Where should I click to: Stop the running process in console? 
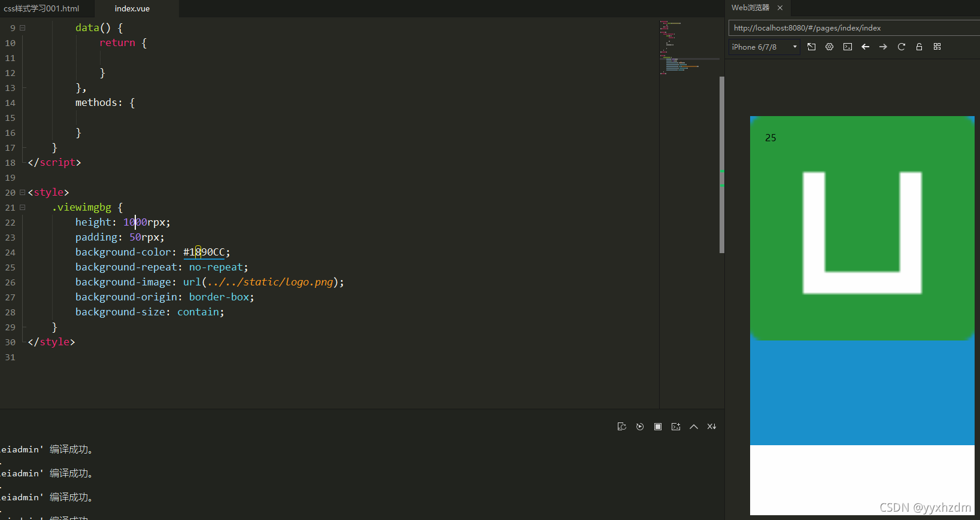(x=658, y=427)
